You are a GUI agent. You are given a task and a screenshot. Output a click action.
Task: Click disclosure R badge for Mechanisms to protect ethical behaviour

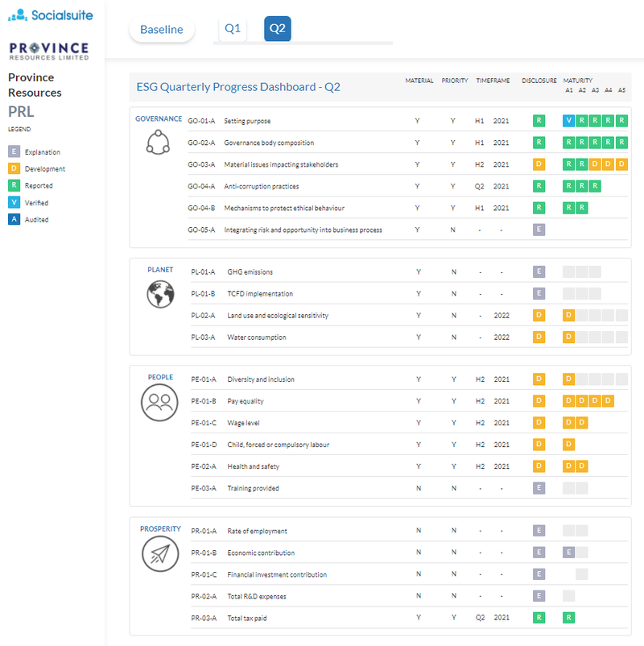(x=539, y=208)
